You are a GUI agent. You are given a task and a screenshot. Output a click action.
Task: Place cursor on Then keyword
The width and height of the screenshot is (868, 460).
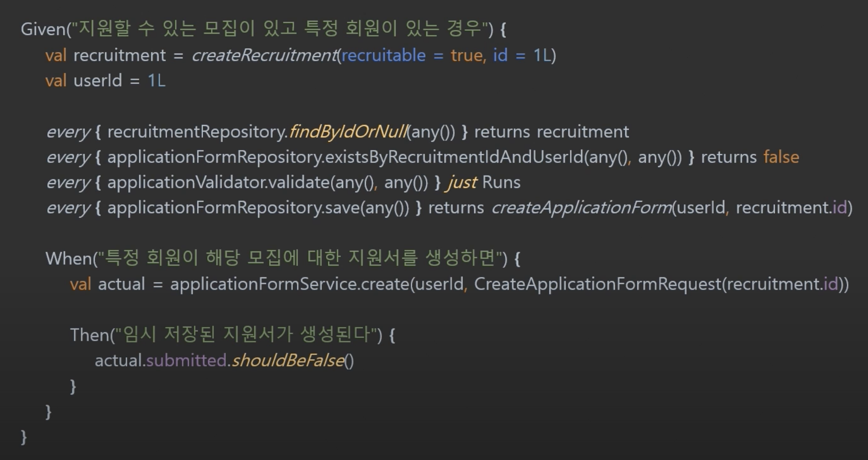pos(89,335)
